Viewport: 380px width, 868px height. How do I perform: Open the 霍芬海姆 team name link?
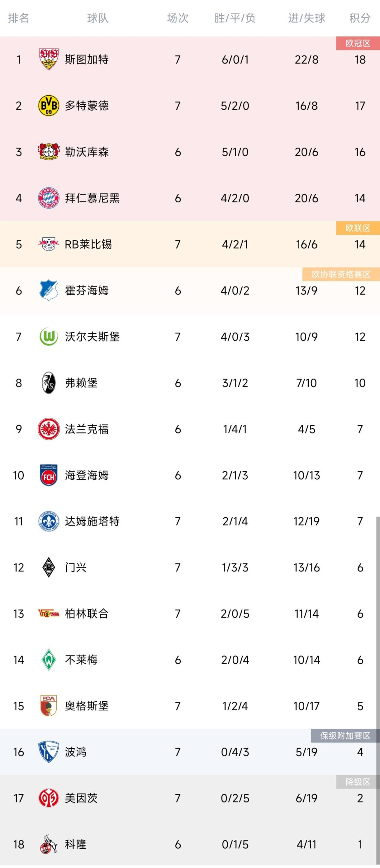[86, 290]
